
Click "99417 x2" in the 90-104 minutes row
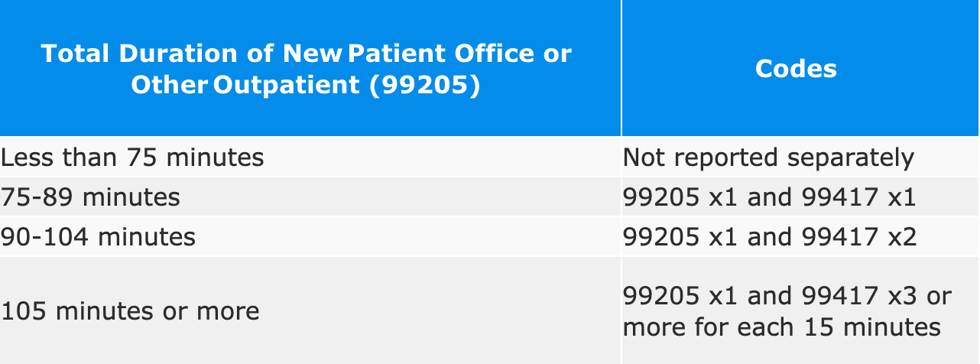(x=858, y=237)
